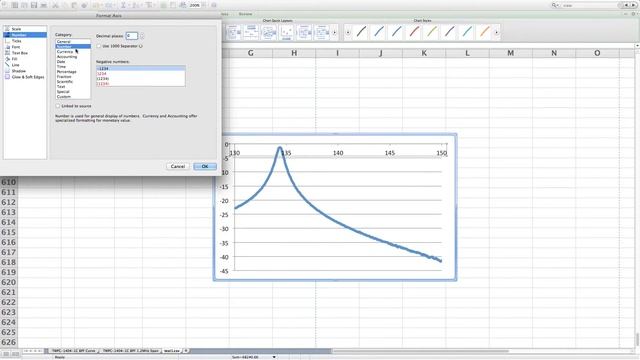Open the search magnifier dropdown
Image resolution: width=640 pixels, height=360 pixels.
555,5
